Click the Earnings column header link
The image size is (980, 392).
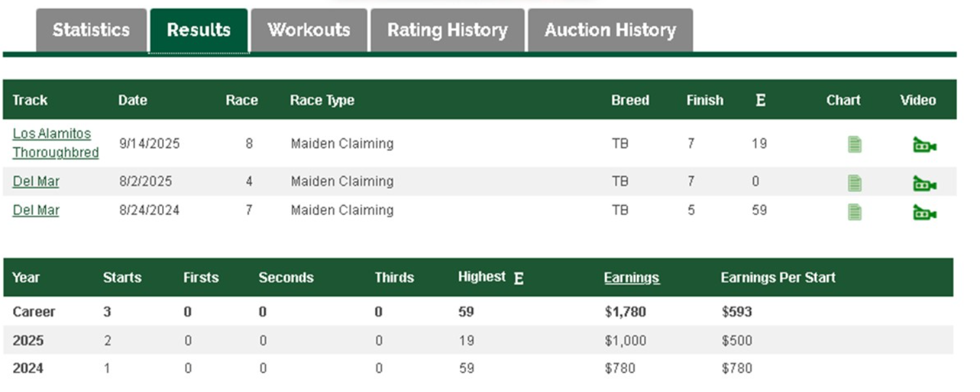[632, 278]
